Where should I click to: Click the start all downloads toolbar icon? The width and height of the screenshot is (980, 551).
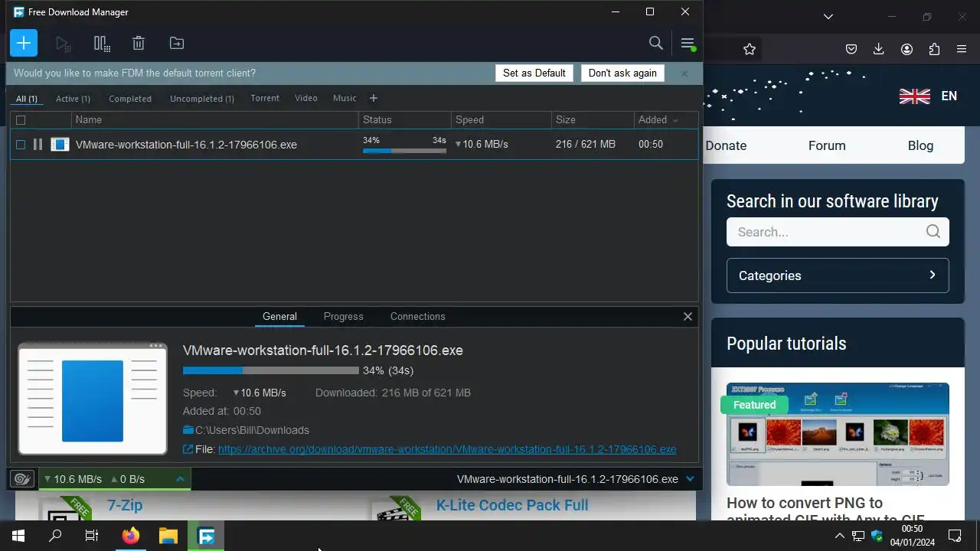pyautogui.click(x=64, y=44)
